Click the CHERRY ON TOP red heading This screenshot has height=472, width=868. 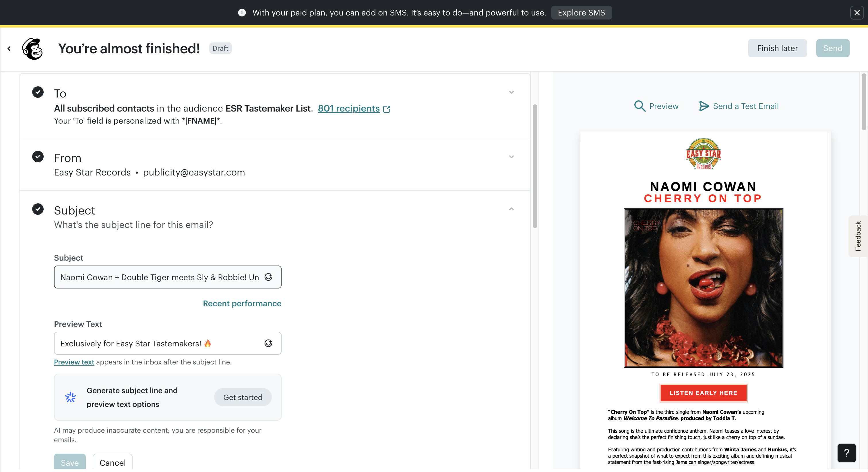point(703,199)
